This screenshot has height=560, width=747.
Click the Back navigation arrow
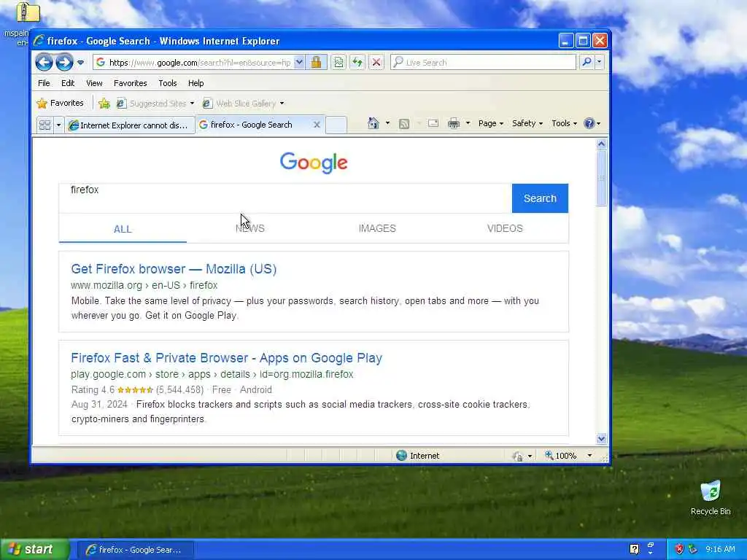point(44,63)
